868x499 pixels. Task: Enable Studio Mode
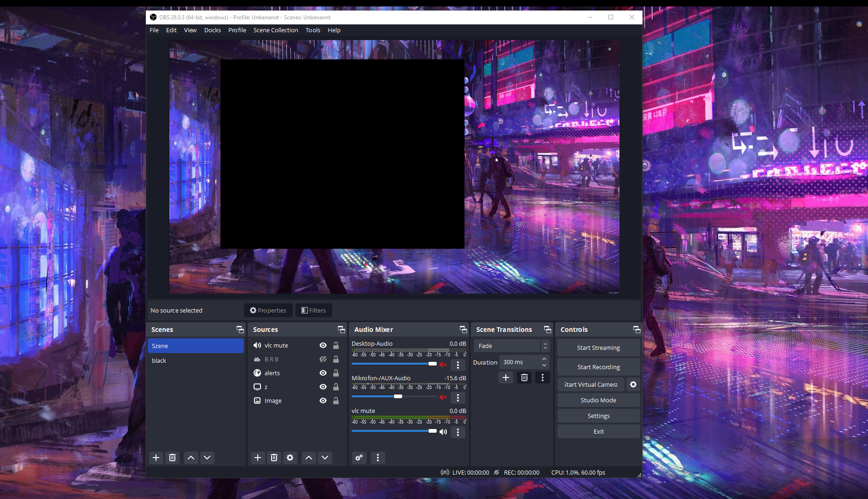[x=598, y=400]
